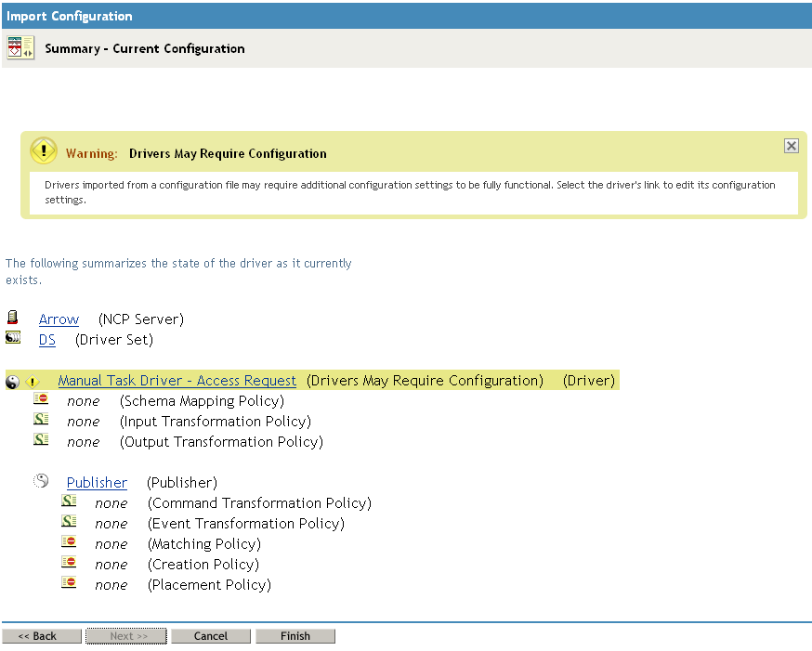Open the DS driver set link
The width and height of the screenshot is (812, 651).
[47, 340]
